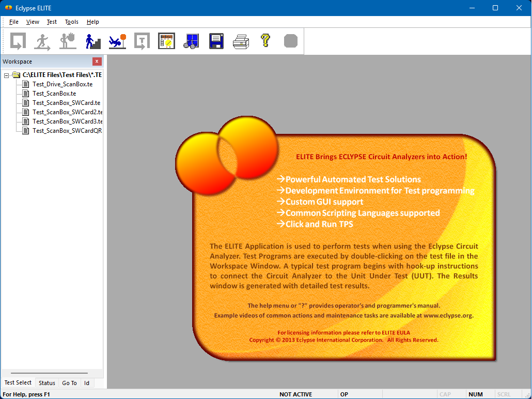
Task: Click the falling figure with stop sign icon
Action: [117, 41]
